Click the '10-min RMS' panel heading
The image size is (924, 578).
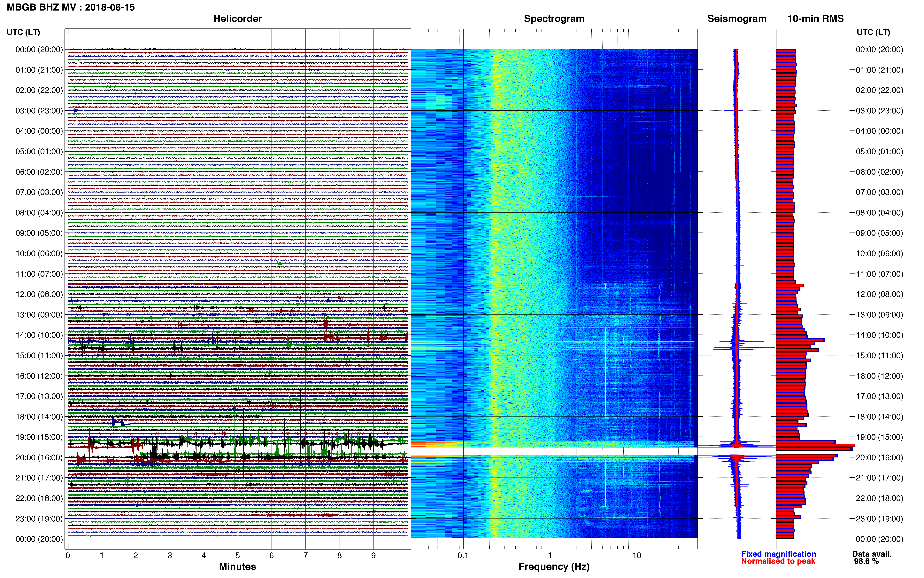tap(816, 19)
